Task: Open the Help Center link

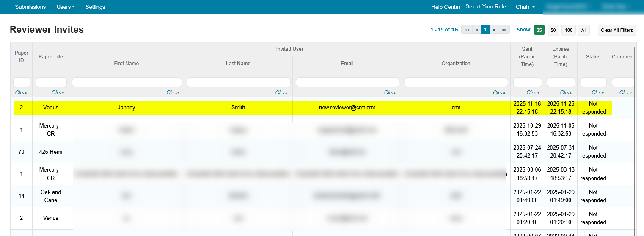Action: (446, 7)
